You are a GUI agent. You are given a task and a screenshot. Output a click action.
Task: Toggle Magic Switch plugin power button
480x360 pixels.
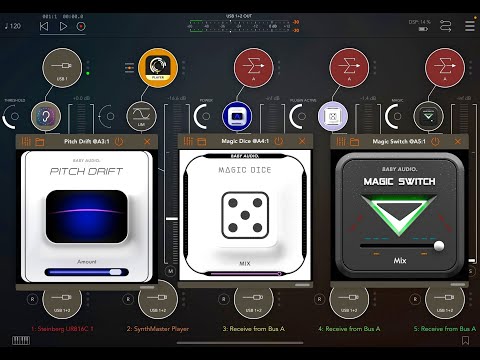point(435,142)
